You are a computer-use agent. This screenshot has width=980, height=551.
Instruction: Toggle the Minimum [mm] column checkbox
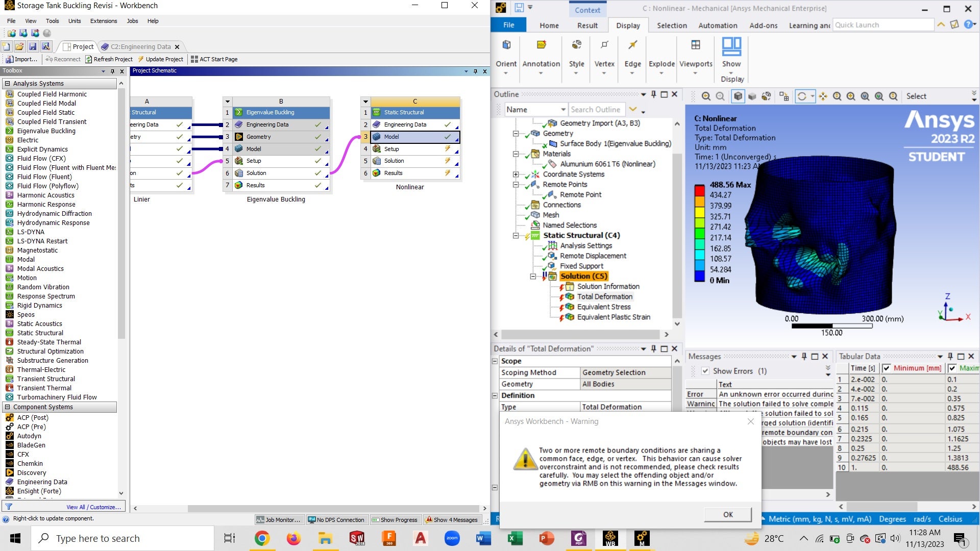coord(886,368)
